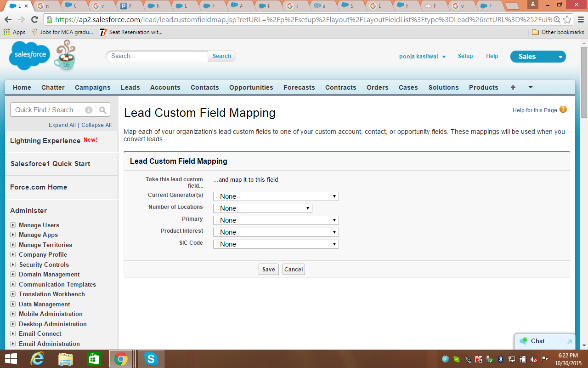Click the plus icon for all tabs
Viewport: 588px width, 368px height.
tap(513, 87)
